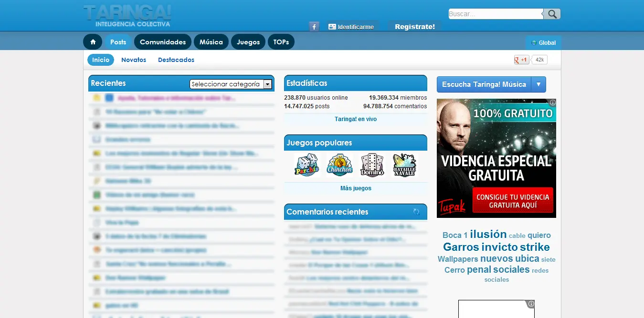This screenshot has width=644, height=318.
Task: Click the 'siete' tag
Action: click(x=549, y=260)
